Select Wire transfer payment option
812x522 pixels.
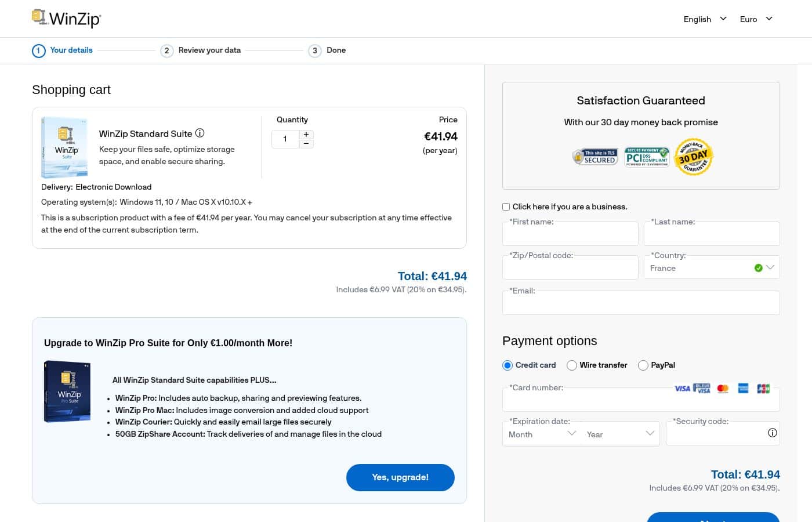tap(572, 365)
